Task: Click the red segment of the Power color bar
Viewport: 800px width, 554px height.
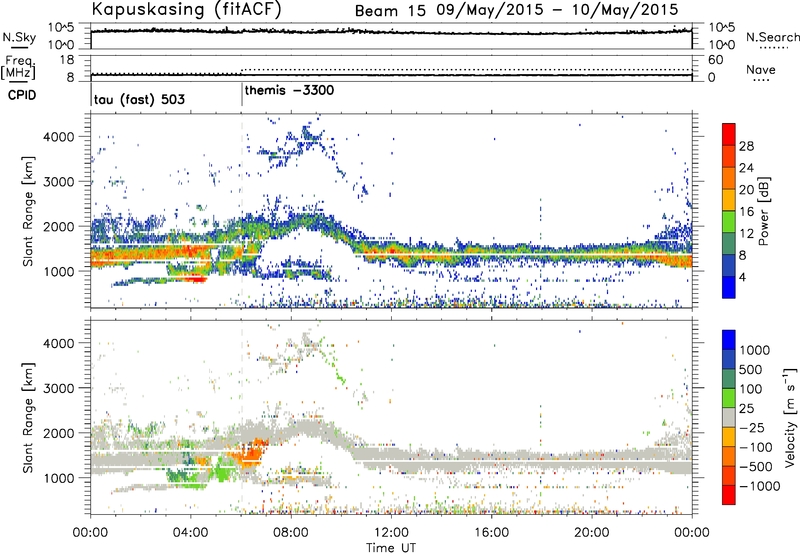Action: click(729, 135)
